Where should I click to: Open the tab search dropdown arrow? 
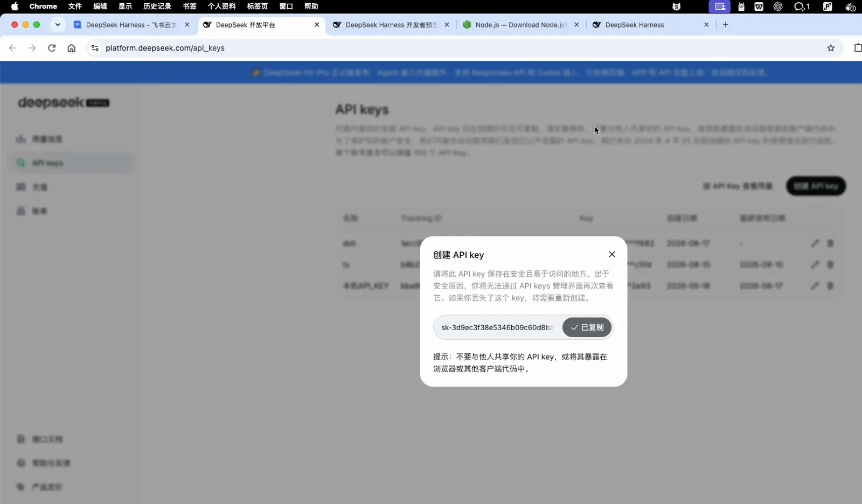(58, 25)
